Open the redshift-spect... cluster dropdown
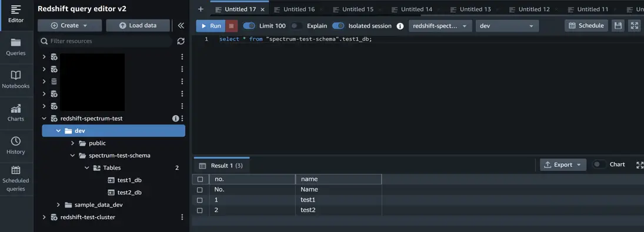 pos(441,26)
